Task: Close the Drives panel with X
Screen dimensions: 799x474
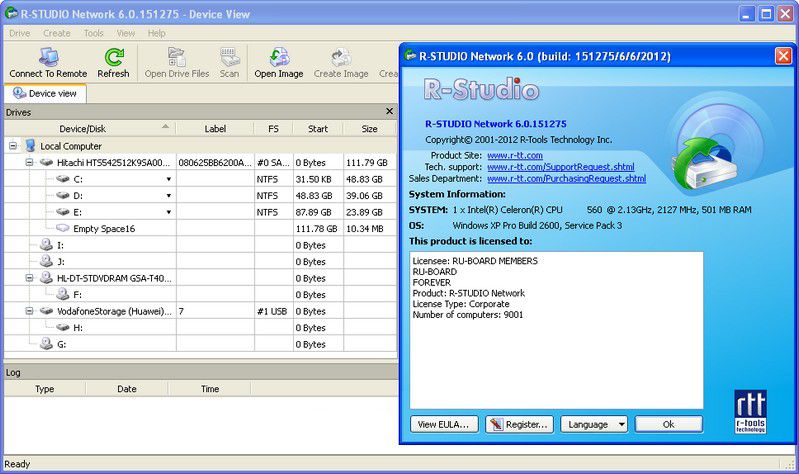Action: click(389, 111)
